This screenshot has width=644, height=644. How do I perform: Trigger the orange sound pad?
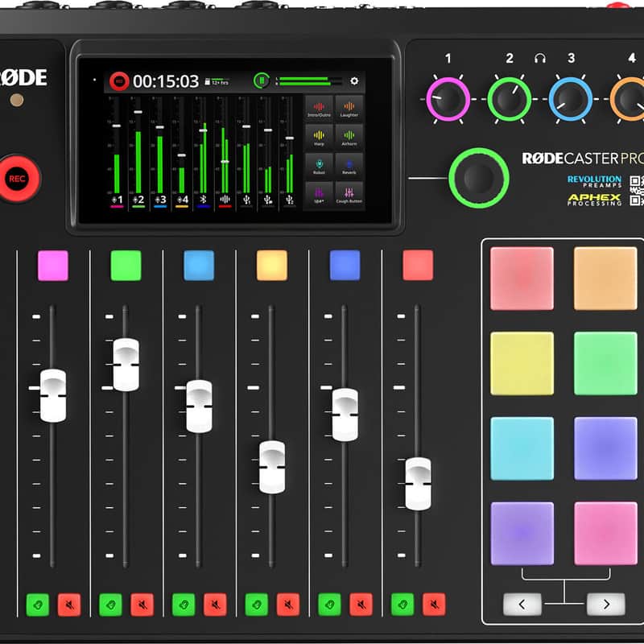(605, 279)
